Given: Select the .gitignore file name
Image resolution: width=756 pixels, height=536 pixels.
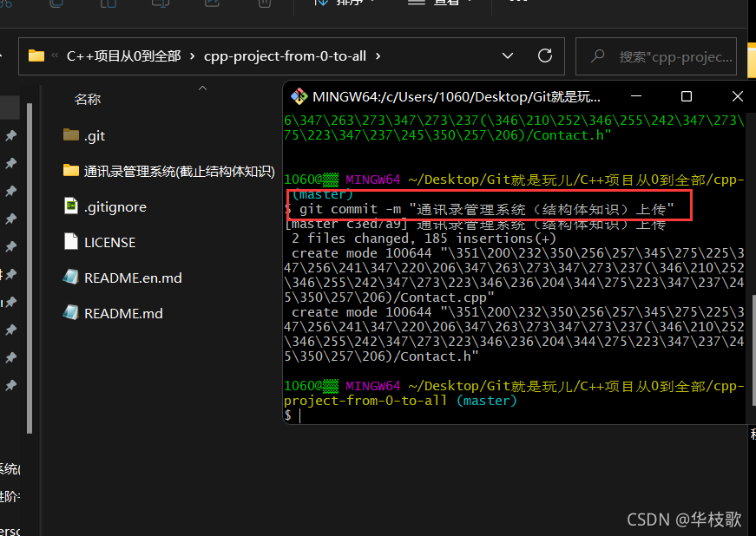Looking at the screenshot, I should point(115,207).
